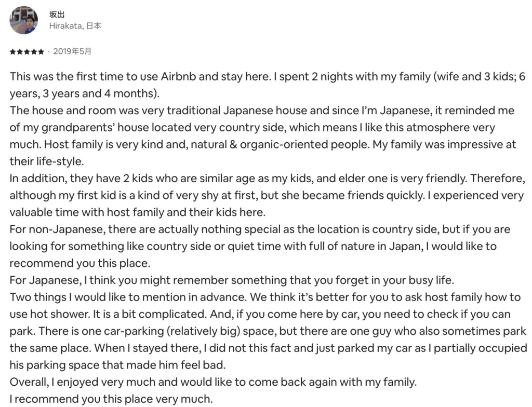
Task: Click the text "their life-style."
Action: click(46, 161)
